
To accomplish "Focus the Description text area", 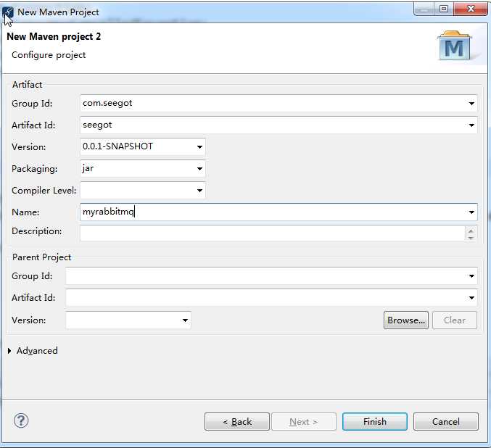I will [x=273, y=233].
